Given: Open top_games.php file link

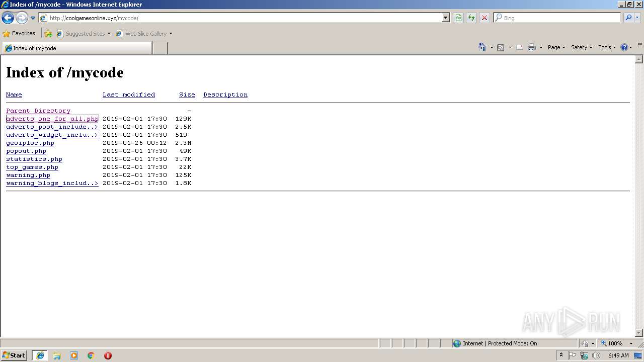Looking at the screenshot, I should point(32,167).
